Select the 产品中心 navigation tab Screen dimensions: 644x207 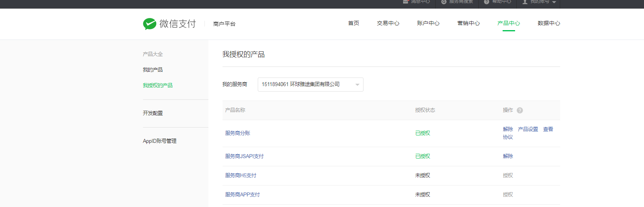click(x=509, y=23)
